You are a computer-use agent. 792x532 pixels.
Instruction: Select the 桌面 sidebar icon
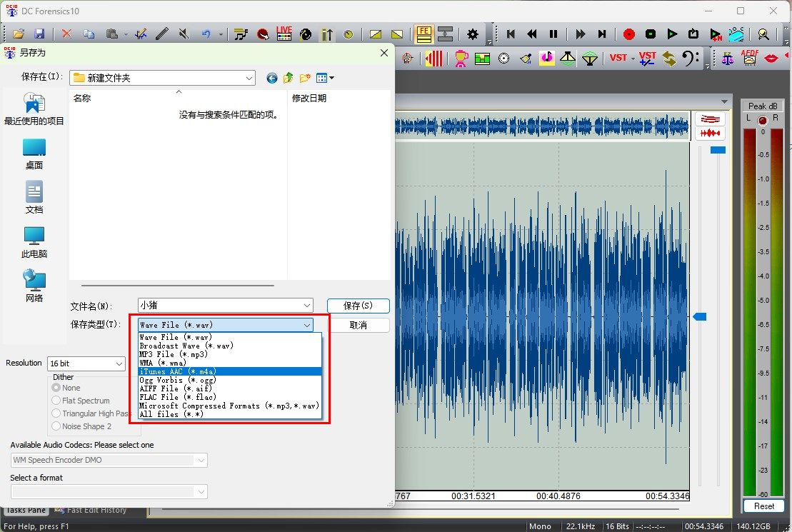point(34,152)
